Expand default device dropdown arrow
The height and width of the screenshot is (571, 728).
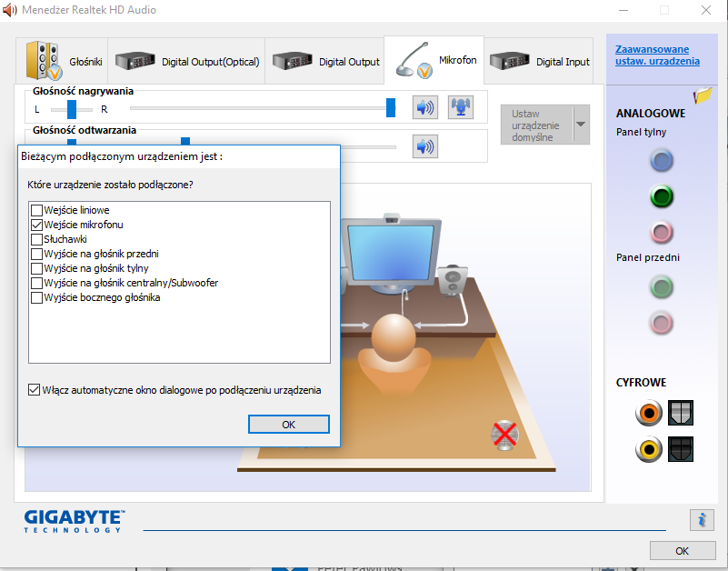pos(582,125)
